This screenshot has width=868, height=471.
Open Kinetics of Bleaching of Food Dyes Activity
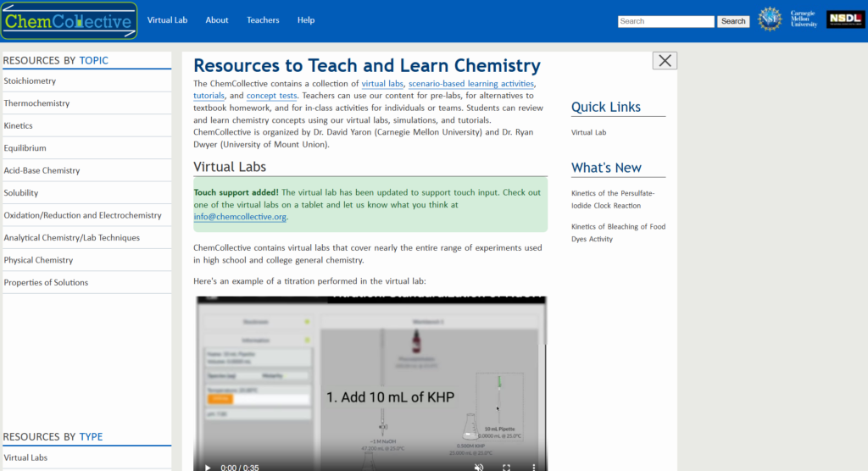tap(618, 233)
